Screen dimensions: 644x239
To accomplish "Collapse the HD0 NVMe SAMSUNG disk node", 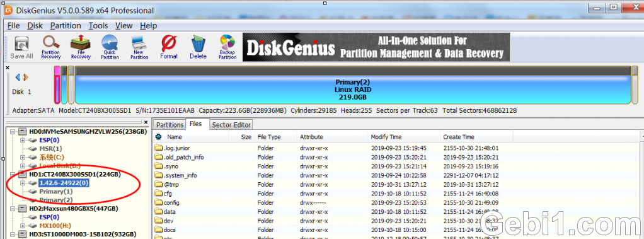I will (x=13, y=132).
